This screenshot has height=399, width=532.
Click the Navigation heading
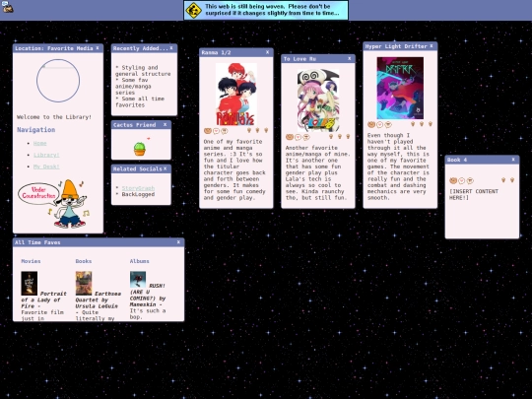[36, 130]
